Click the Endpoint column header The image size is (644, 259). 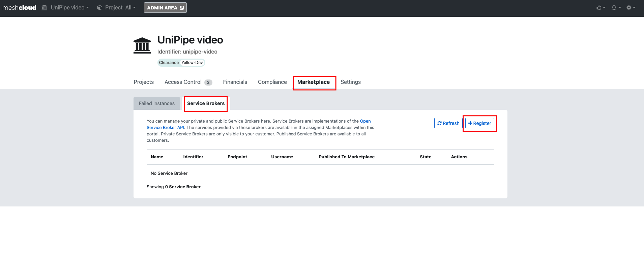tap(237, 157)
